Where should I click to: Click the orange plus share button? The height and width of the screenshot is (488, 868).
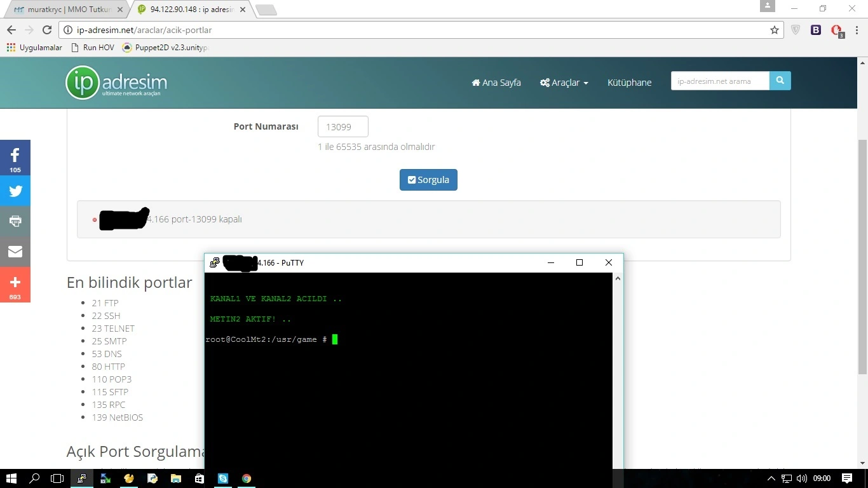15,285
